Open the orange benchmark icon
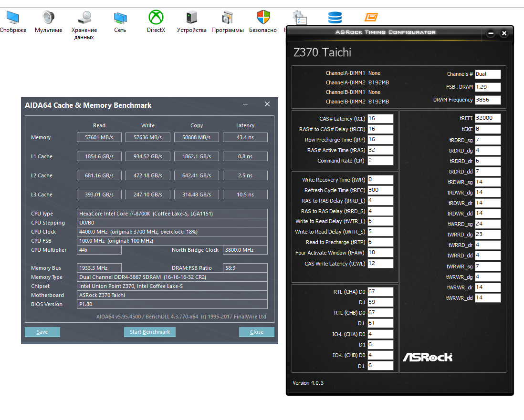Image resolution: width=524 pixels, height=420 pixels. click(x=371, y=17)
